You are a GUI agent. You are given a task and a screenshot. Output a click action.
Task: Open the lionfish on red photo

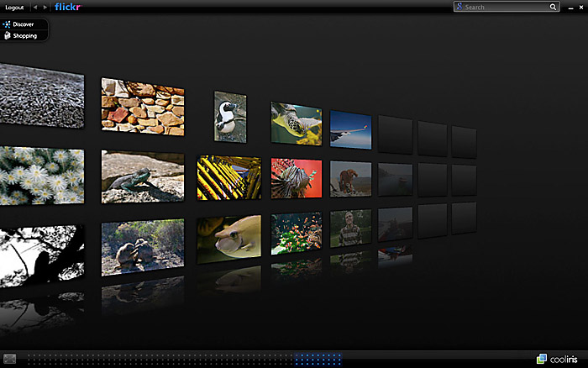point(297,178)
